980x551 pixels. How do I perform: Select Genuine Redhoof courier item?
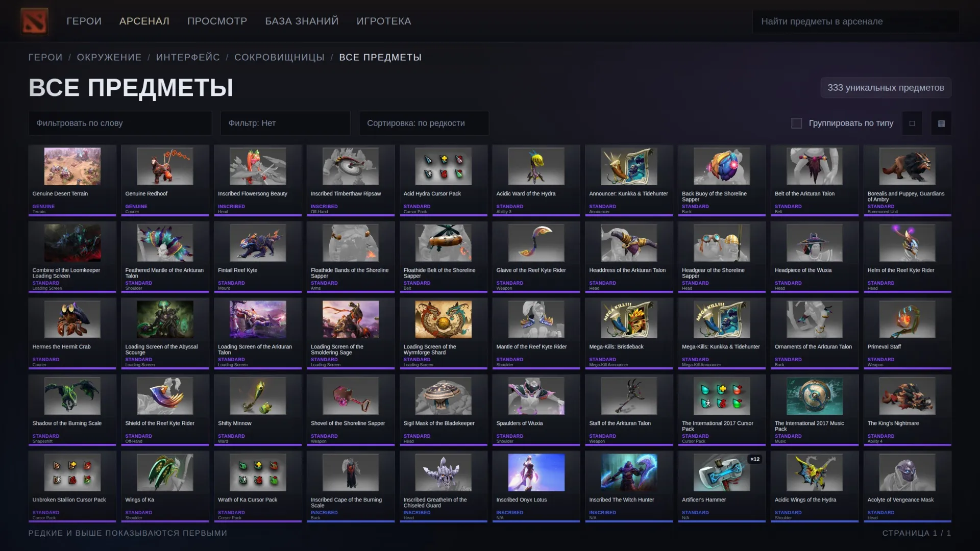pos(165,180)
